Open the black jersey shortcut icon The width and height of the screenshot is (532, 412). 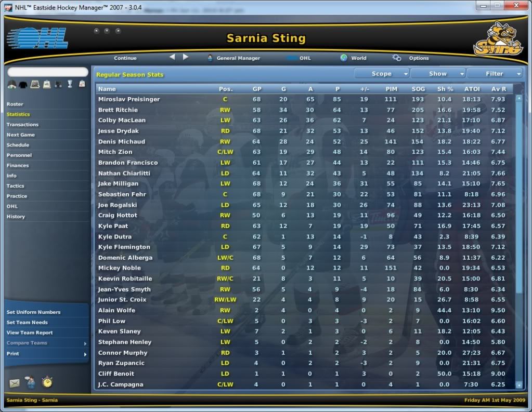[x=23, y=85]
